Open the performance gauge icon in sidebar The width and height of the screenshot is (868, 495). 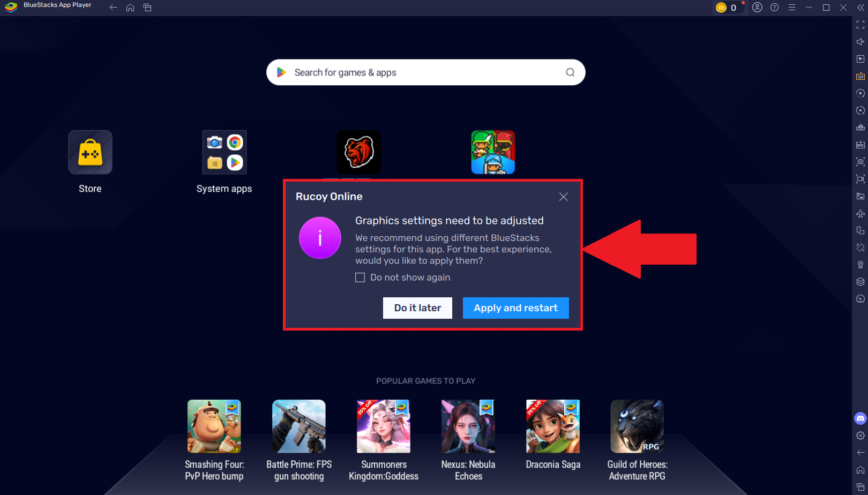tap(860, 299)
